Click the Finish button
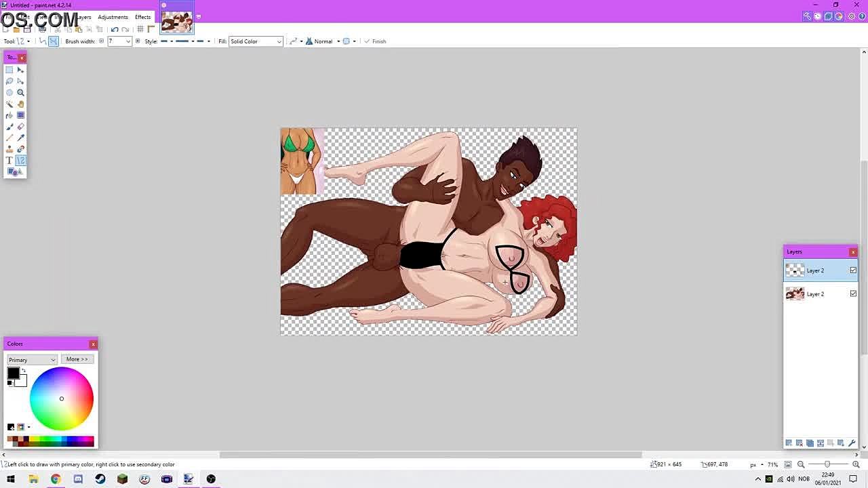 click(x=375, y=41)
